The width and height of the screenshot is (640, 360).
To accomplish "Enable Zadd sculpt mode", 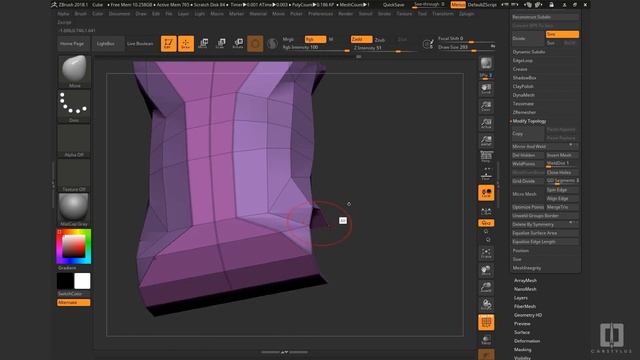I will [x=361, y=39].
